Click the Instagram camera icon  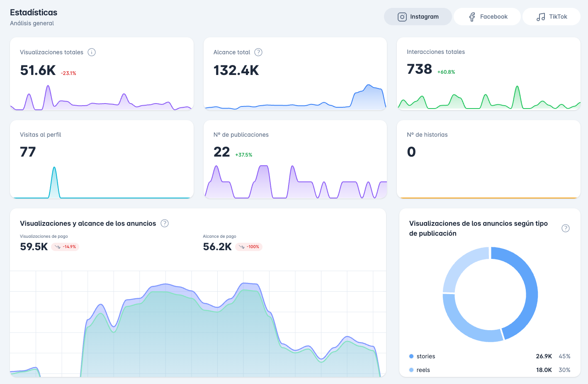click(402, 17)
